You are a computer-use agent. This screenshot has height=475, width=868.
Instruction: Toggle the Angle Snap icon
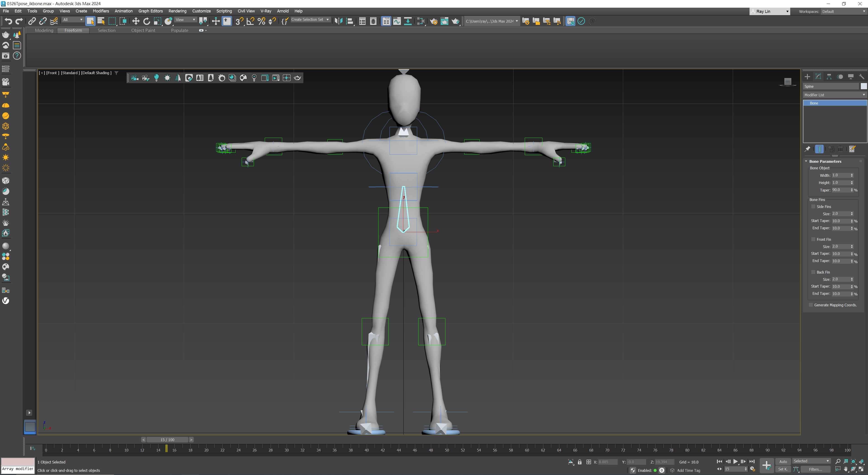pos(250,21)
